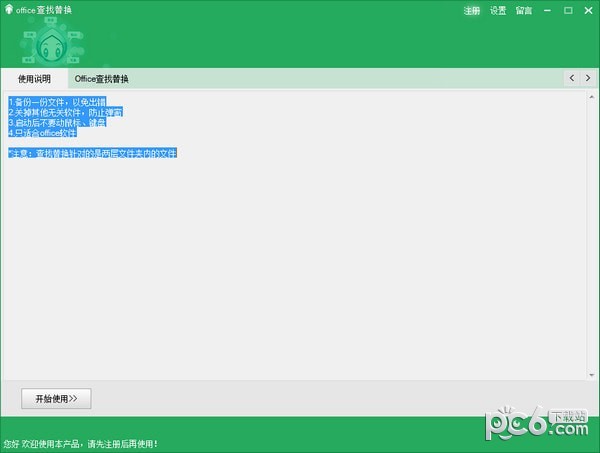The image size is (600, 453).
Task: Maximize the application window
Action: tap(568, 11)
